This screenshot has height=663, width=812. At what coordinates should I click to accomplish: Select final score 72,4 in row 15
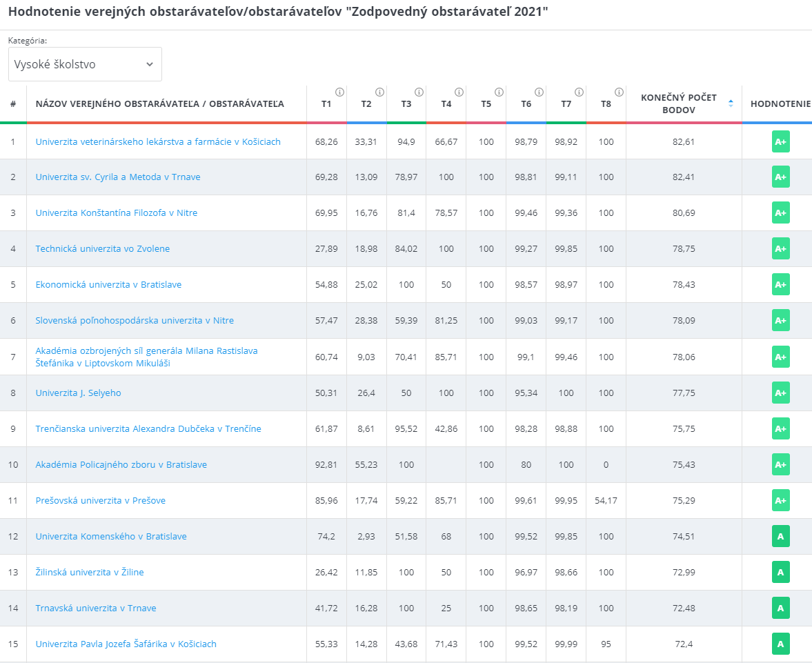[x=684, y=644]
